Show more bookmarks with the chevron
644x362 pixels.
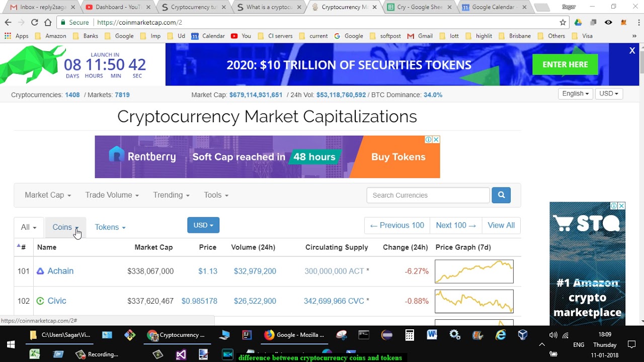pos(635,36)
